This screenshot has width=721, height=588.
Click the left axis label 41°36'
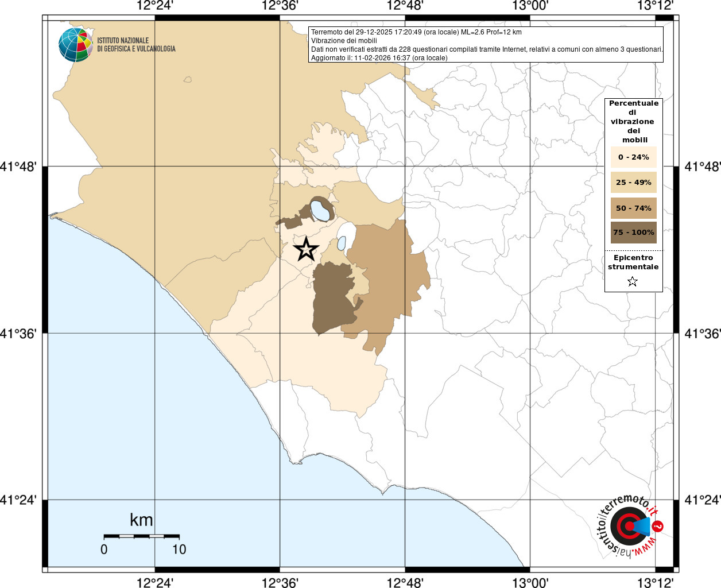(x=19, y=334)
